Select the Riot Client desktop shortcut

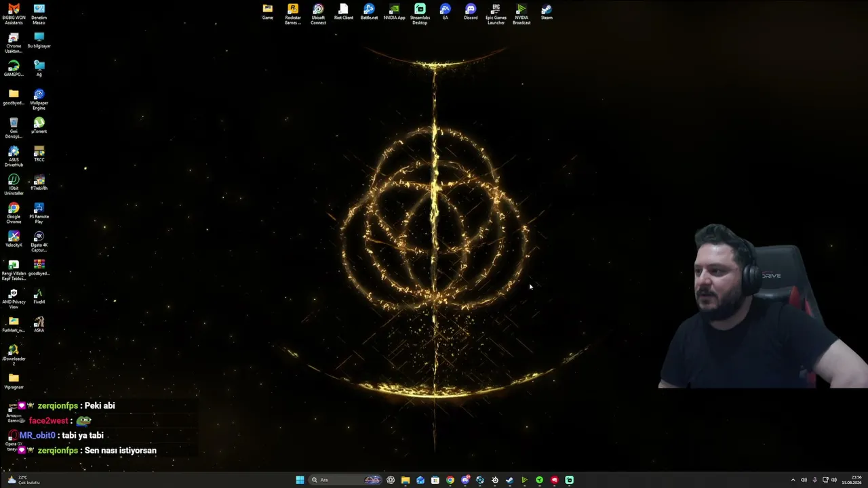click(x=344, y=12)
